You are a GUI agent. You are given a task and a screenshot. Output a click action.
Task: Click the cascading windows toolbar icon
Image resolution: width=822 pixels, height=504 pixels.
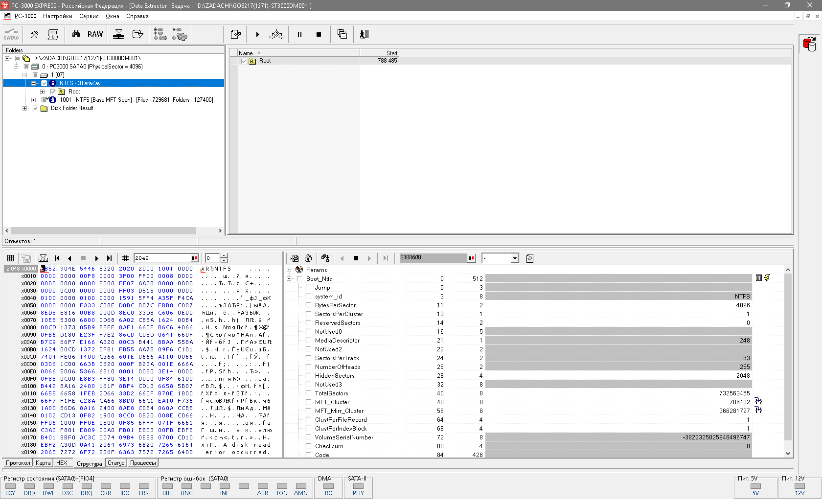pos(342,34)
